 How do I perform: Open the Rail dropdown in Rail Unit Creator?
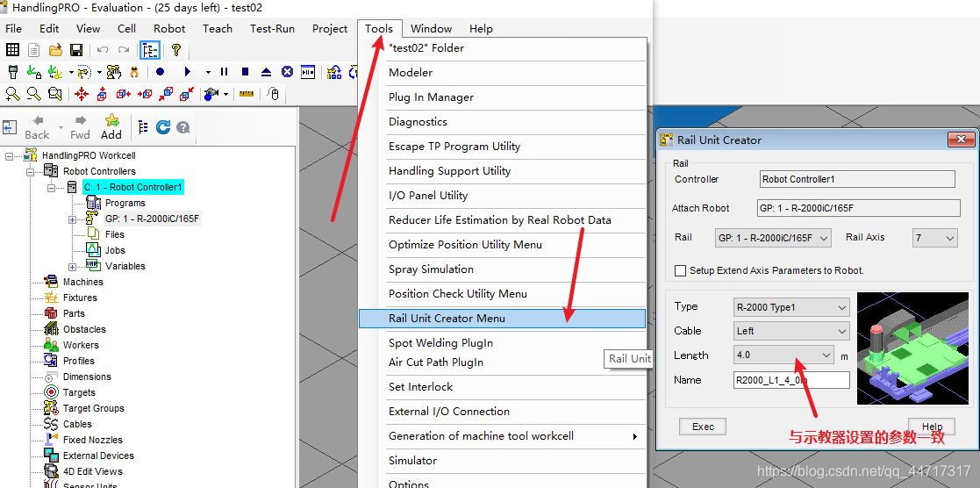coord(773,238)
